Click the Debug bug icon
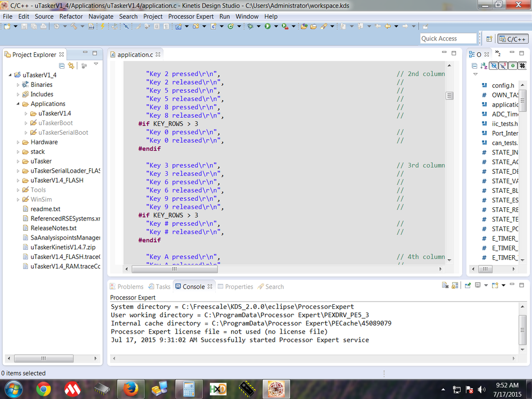Image resolution: width=532 pixels, height=399 pixels. (250, 26)
